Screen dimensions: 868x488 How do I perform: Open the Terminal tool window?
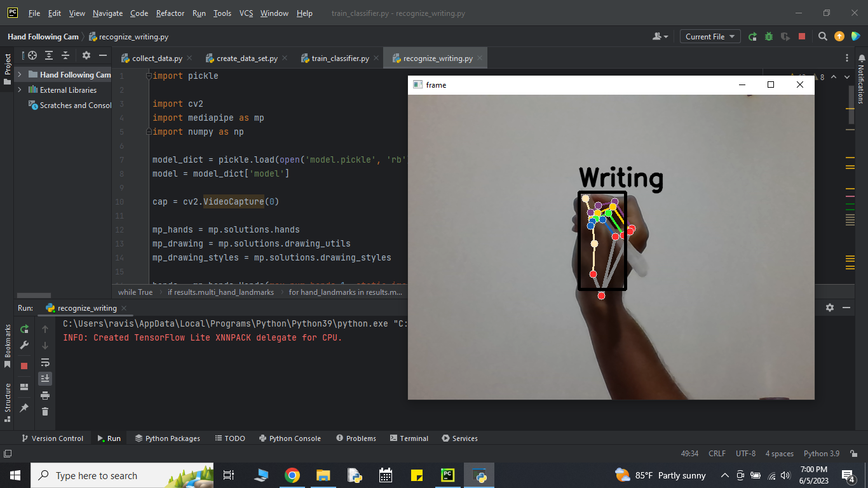[x=409, y=438]
